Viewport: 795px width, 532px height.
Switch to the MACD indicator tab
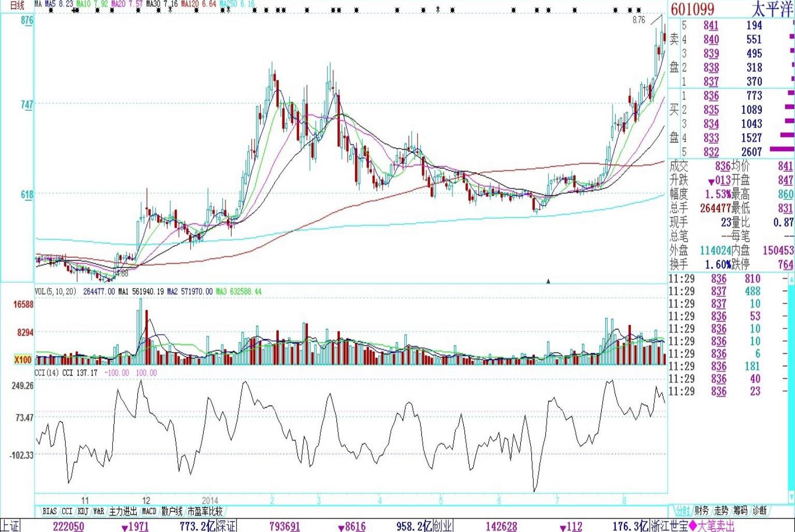[149, 511]
